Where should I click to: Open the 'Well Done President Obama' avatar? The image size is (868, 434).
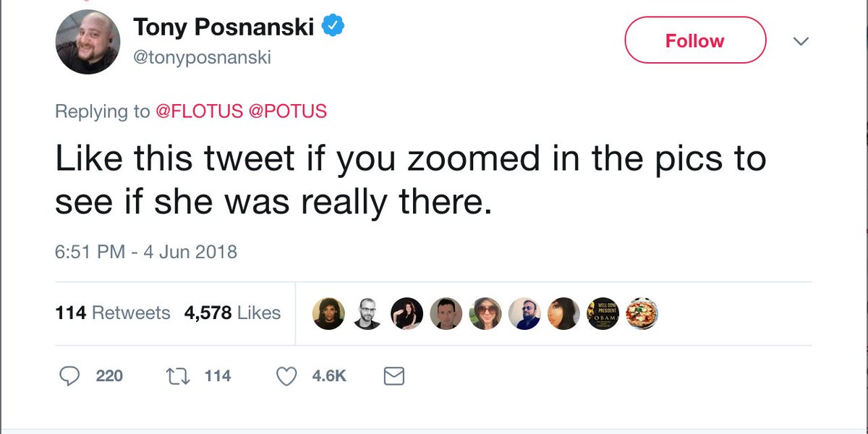tap(603, 314)
